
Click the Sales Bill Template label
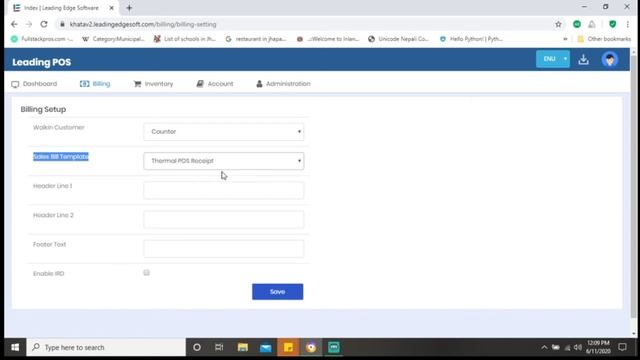point(61,157)
